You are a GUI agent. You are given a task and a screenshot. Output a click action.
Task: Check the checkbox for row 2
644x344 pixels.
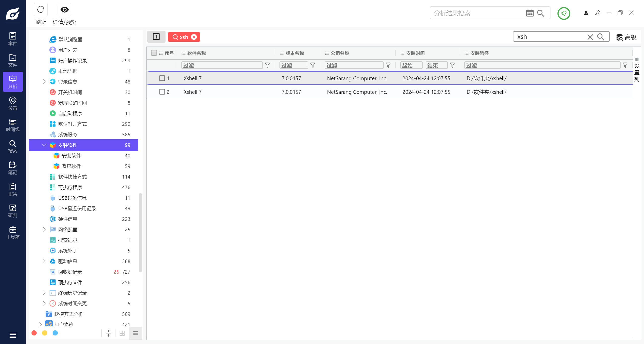coord(162,92)
